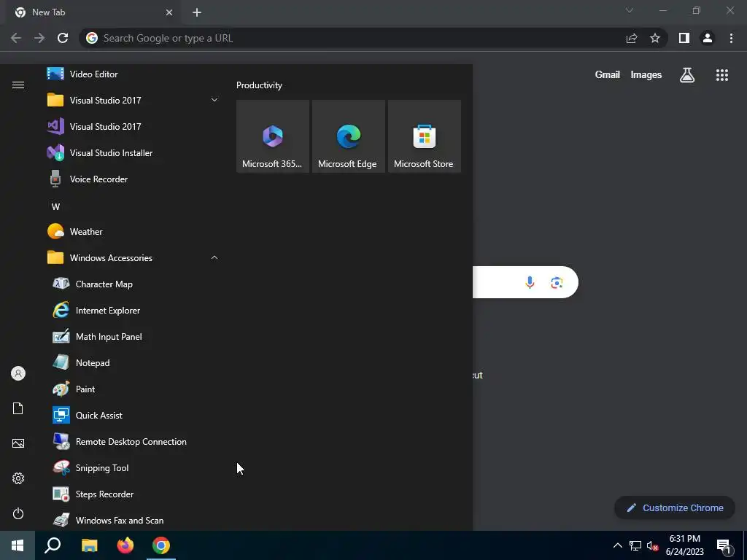Open taskbar clock and date
Image resolution: width=747 pixels, height=560 pixels.
pos(684,545)
